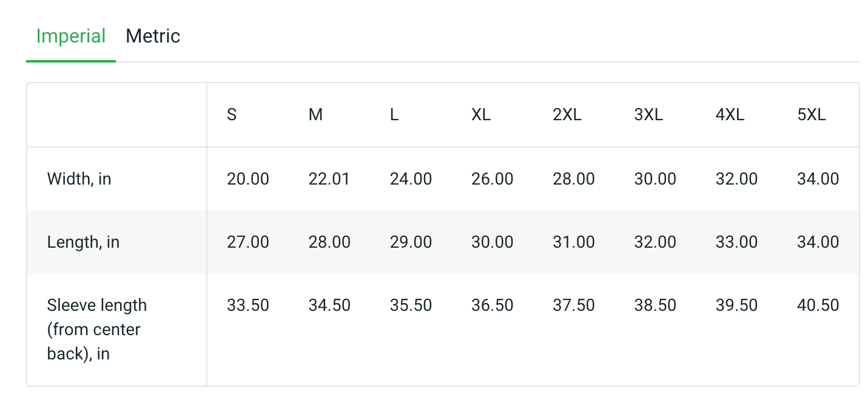Click the Length, in row label

pyautogui.click(x=83, y=242)
